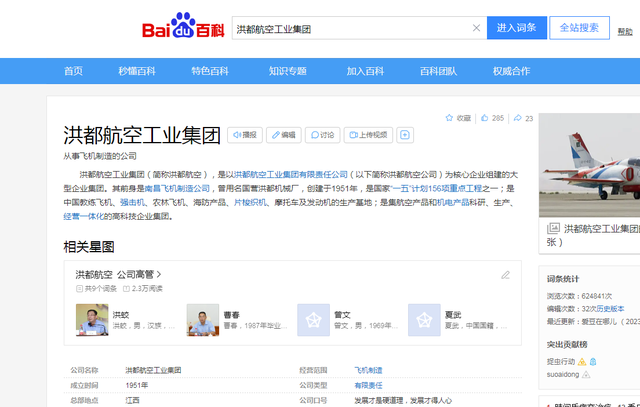
Task: Open the 讨论 discussion button
Action: (x=322, y=135)
